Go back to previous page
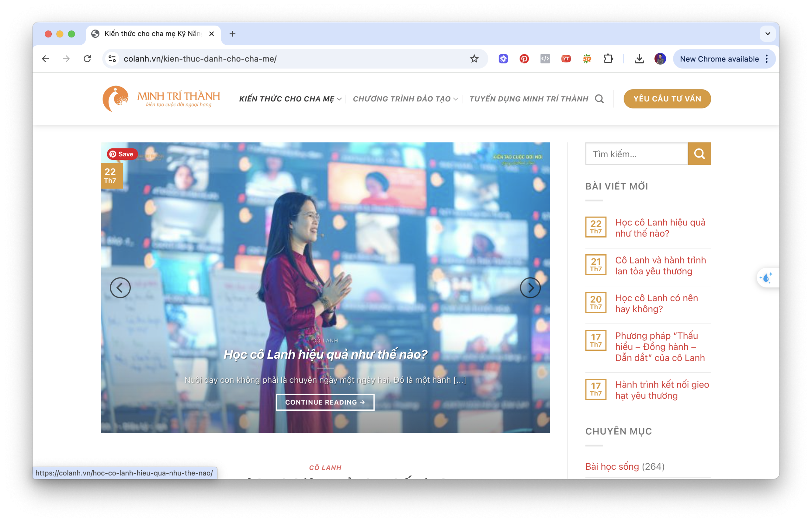 pos(45,59)
